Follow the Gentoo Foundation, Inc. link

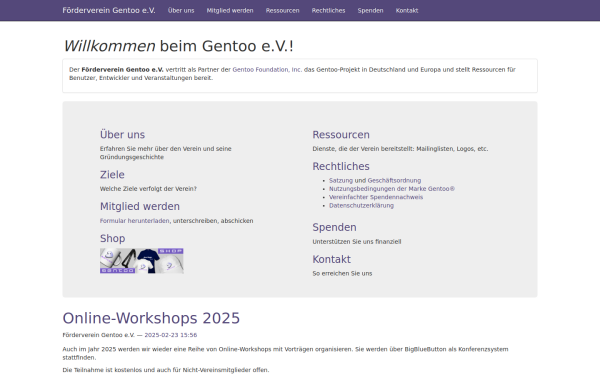point(267,70)
